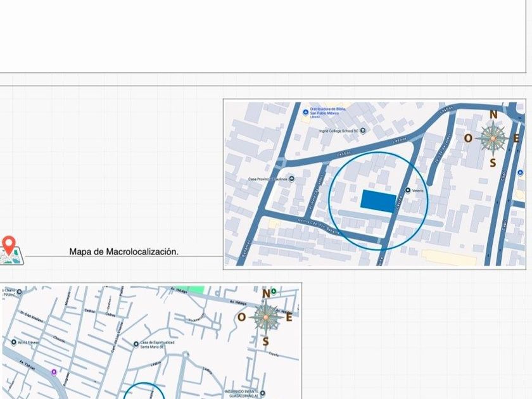The height and width of the screenshot is (399, 532).
Task: Select the Distribuidora de Biblia San Pablo marker
Action: coord(306,112)
